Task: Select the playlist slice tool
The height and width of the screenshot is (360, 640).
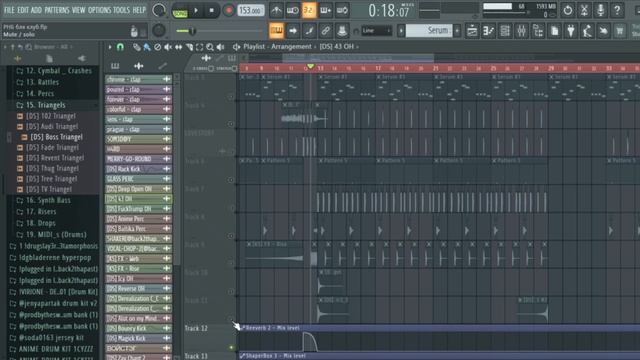Action: pyautogui.click(x=189, y=47)
